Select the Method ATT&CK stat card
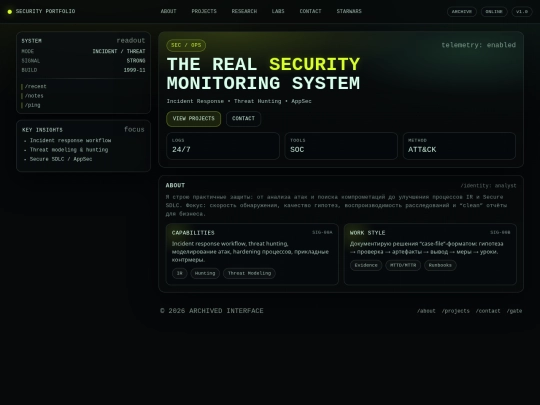 459,146
